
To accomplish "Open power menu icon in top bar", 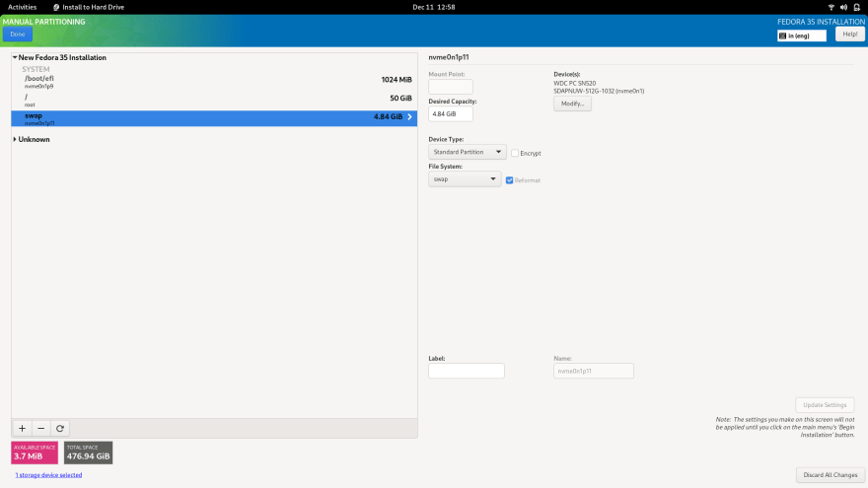I will coord(856,7).
